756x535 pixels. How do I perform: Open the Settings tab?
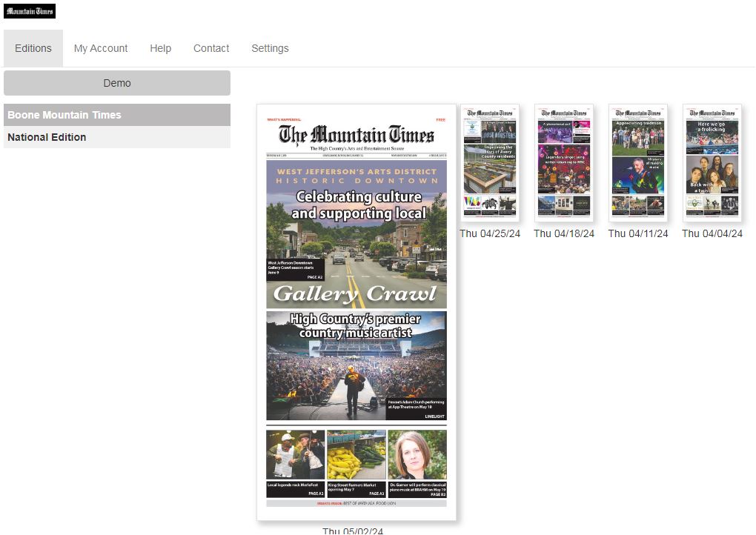[x=270, y=48]
